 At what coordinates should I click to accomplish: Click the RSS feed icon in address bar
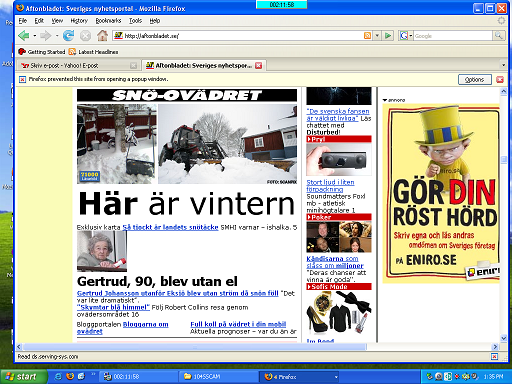click(367, 36)
